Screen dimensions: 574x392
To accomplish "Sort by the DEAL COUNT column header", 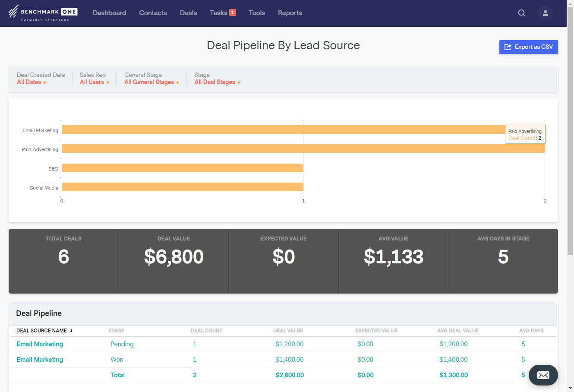I will click(207, 331).
